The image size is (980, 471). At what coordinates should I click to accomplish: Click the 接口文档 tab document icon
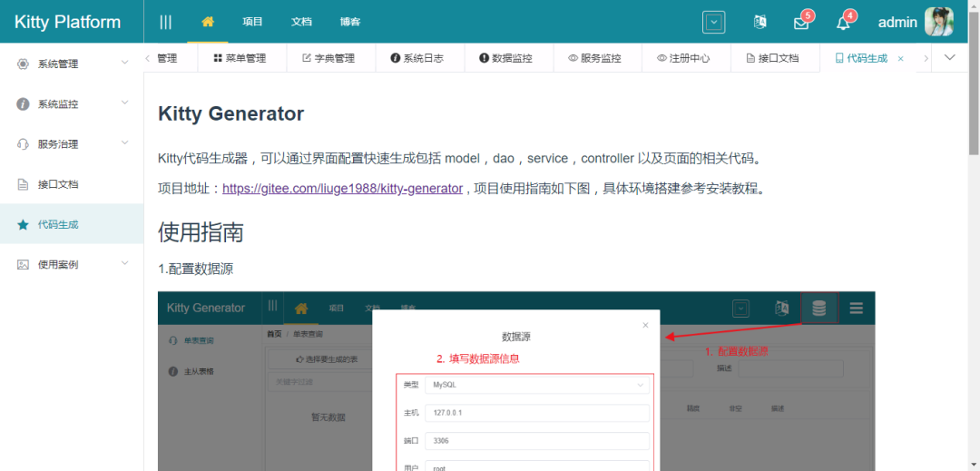coord(750,58)
